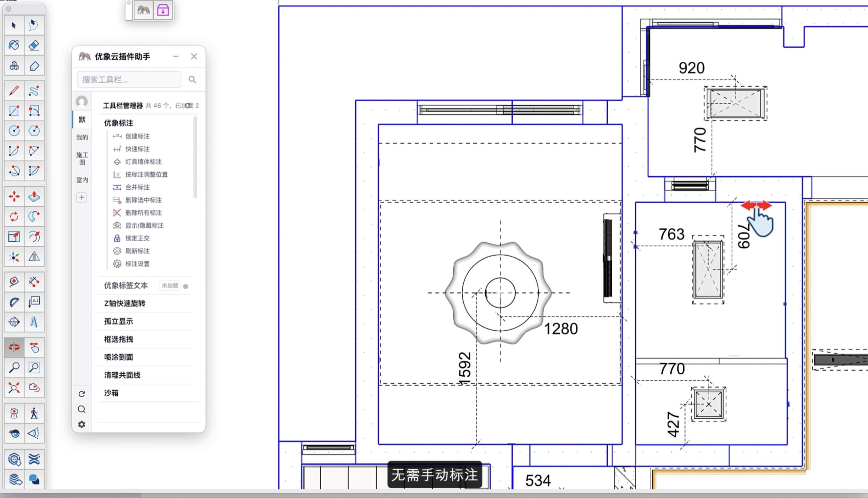Click the refresh icon in plugin sidebar
The image size is (868, 498).
[x=81, y=394]
